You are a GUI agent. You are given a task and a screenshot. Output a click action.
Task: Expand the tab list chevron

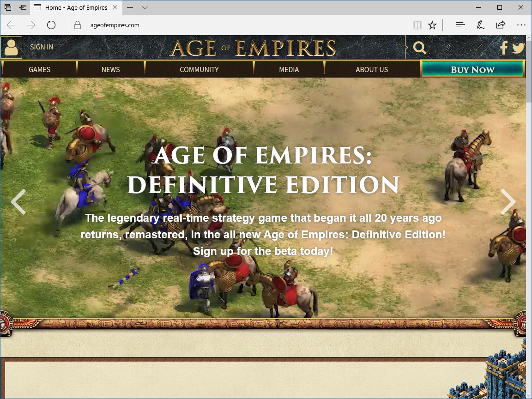click(145, 8)
